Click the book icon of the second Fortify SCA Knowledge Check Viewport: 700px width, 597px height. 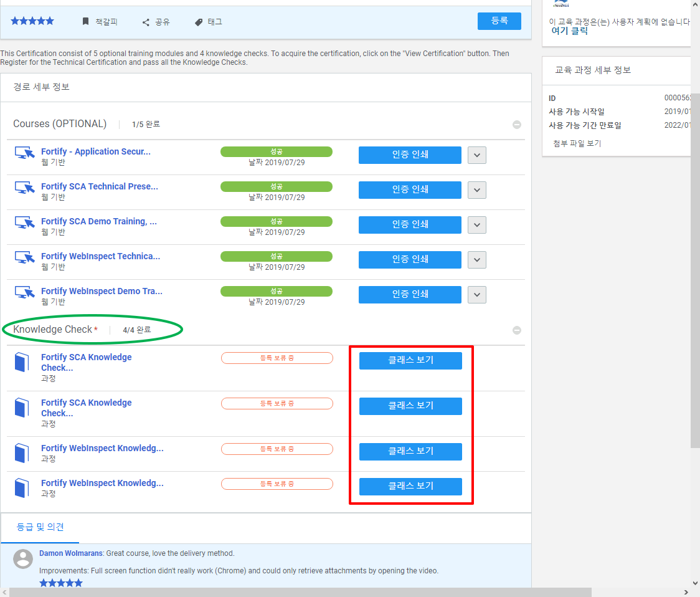(21, 408)
